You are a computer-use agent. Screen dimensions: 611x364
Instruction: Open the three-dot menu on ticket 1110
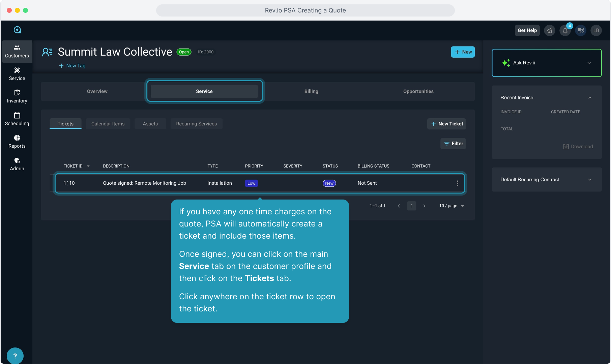tap(457, 183)
